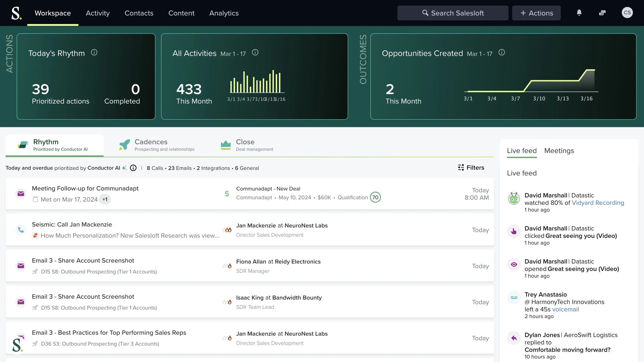This screenshot has height=362, width=644.
Task: Click email icon for Fiona Allan task
Action: [x=21, y=266]
